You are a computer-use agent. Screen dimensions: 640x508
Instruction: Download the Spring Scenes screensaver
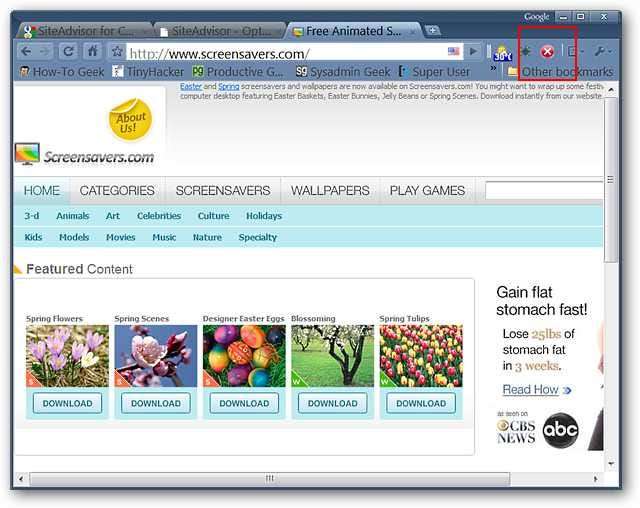(x=156, y=403)
